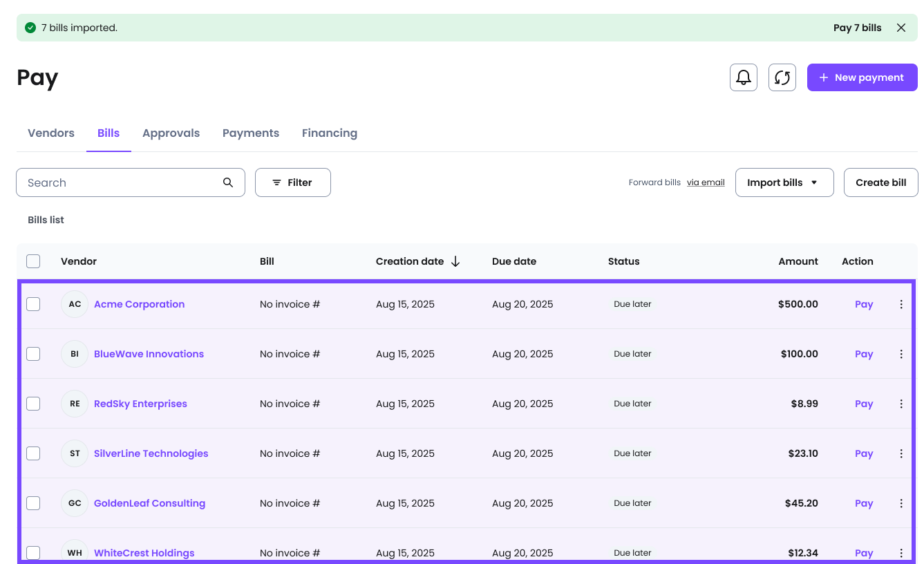This screenshot has width=924, height=564.
Task: Sort by Creation date arrow
Action: point(455,261)
